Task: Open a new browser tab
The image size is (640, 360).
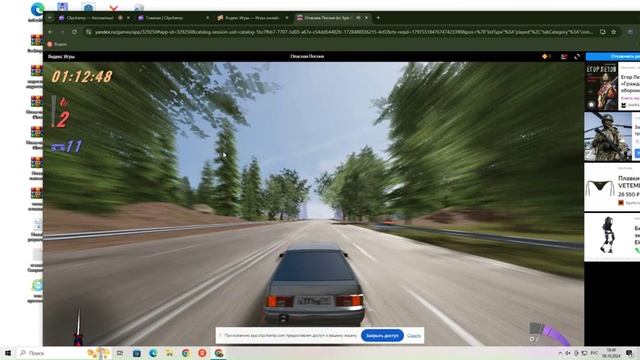Action: [x=378, y=18]
